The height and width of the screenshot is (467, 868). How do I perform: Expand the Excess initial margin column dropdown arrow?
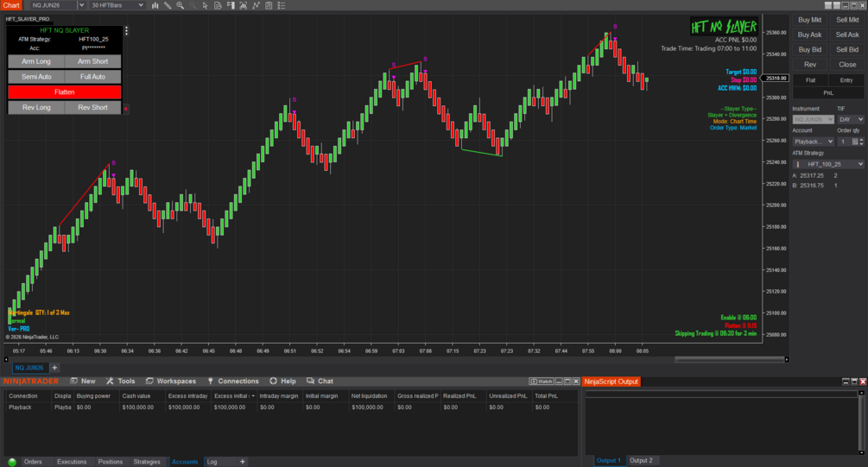click(253, 396)
